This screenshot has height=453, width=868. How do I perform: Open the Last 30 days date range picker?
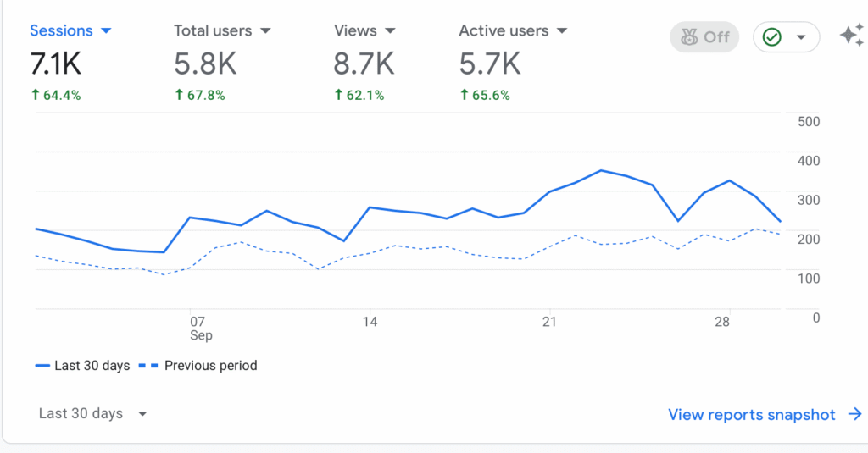(x=93, y=414)
